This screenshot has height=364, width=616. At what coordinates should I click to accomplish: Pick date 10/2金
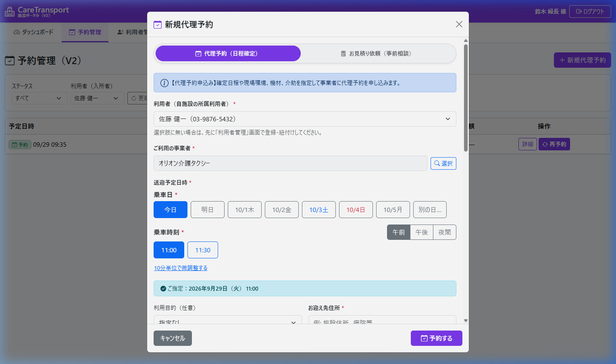point(282,210)
